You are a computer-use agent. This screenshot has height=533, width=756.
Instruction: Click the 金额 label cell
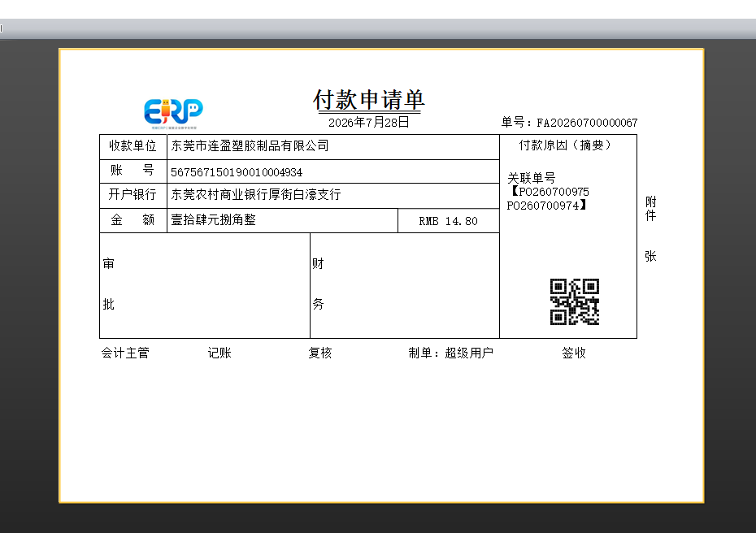click(x=133, y=221)
